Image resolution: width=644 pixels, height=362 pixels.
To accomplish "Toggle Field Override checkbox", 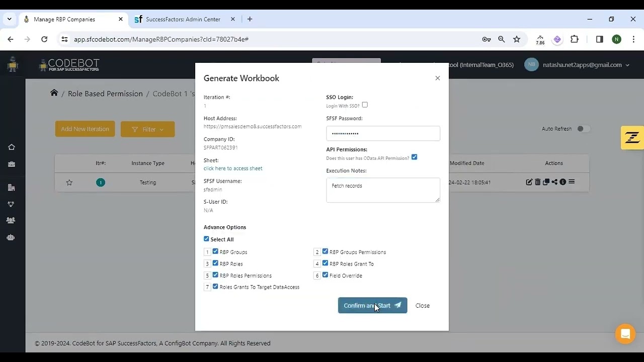I will click(325, 275).
